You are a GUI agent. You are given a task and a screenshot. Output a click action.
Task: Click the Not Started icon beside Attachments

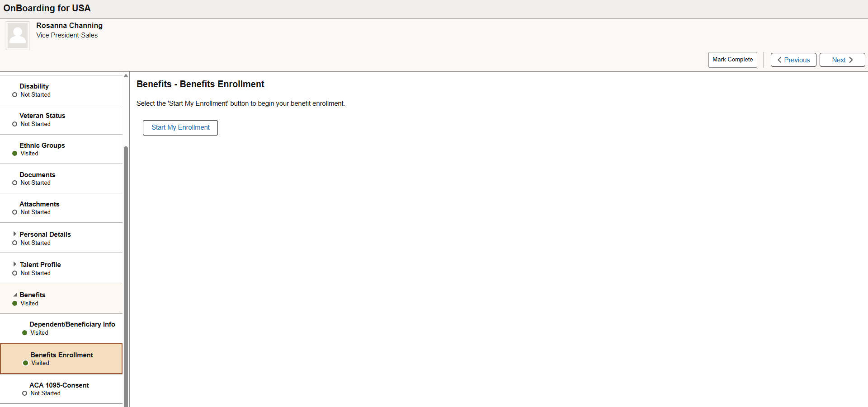click(x=14, y=212)
